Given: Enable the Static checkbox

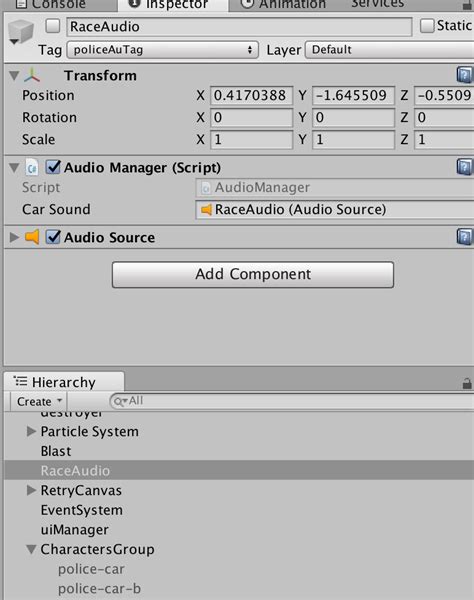Looking at the screenshot, I should pyautogui.click(x=427, y=26).
